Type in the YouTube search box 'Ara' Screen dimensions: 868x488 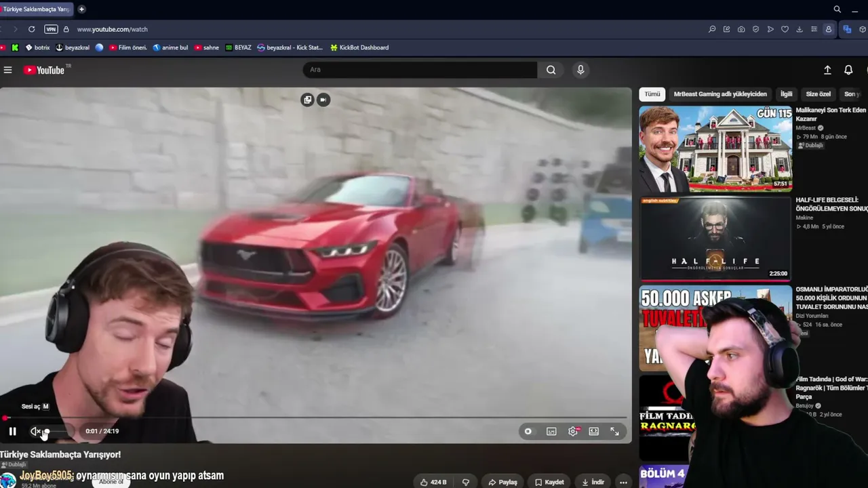pyautogui.click(x=420, y=70)
